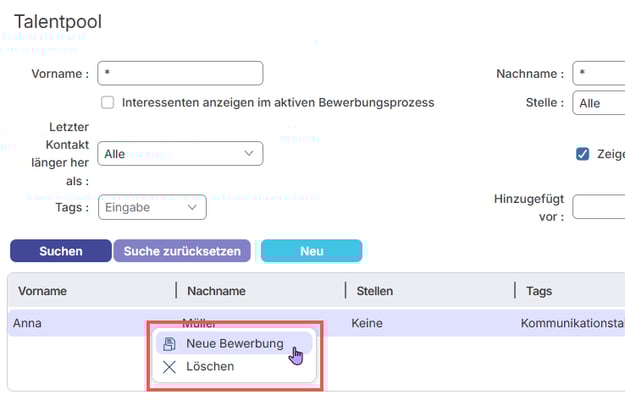Select the Anna cell in the table

pyautogui.click(x=27, y=324)
